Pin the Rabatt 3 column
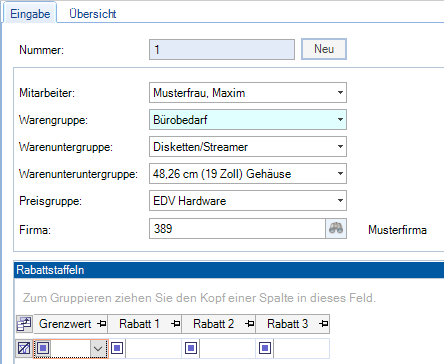Screen dimensions: 444x364 [323, 324]
